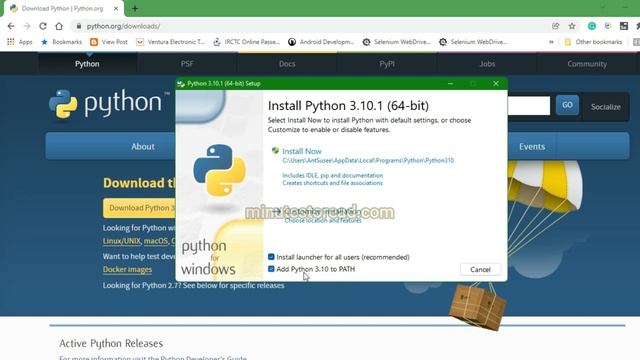Click the browser back arrow
The height and width of the screenshot is (360, 640).
click(11, 26)
